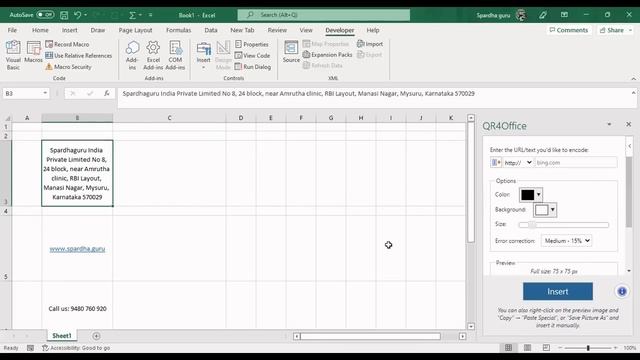Select the Sheet1 tab
Screen dimensions: 640x360
(62, 336)
